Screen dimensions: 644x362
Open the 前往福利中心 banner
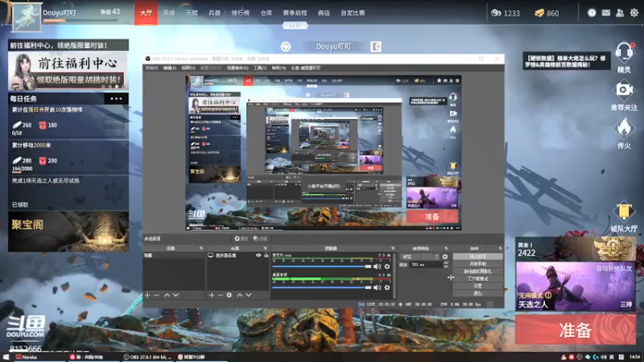pyautogui.click(x=68, y=68)
